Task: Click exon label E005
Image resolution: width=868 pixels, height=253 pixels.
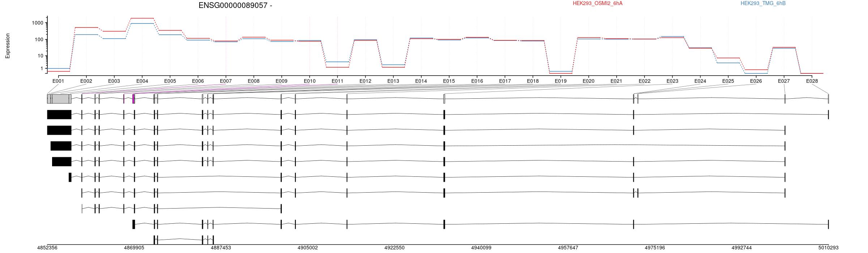Action: pos(170,81)
